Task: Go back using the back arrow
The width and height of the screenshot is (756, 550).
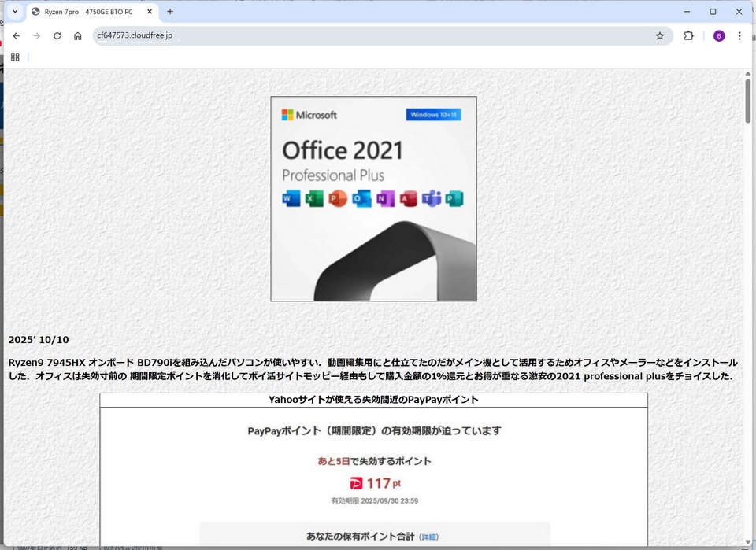Action: pyautogui.click(x=16, y=35)
